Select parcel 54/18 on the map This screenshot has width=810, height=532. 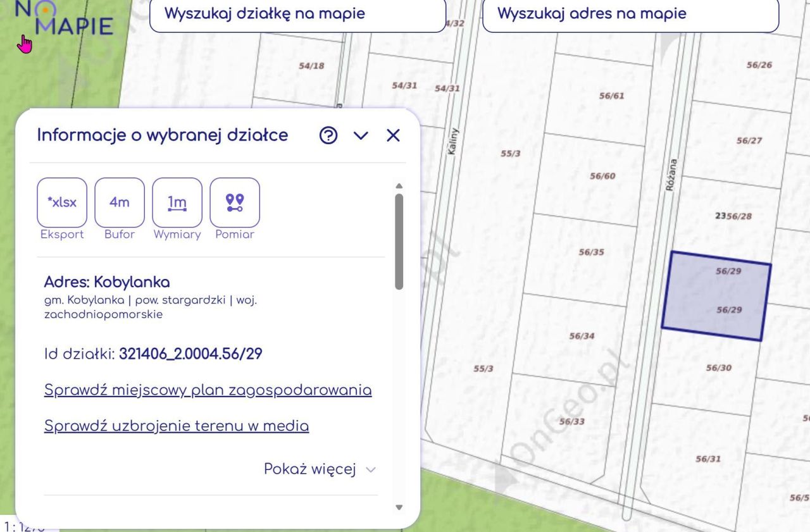coord(311,65)
